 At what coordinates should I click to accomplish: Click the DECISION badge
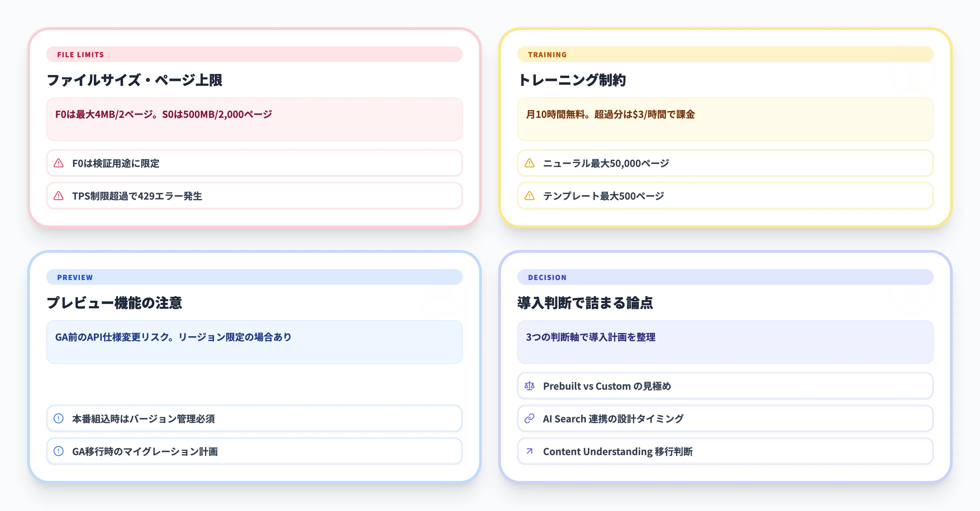(547, 277)
